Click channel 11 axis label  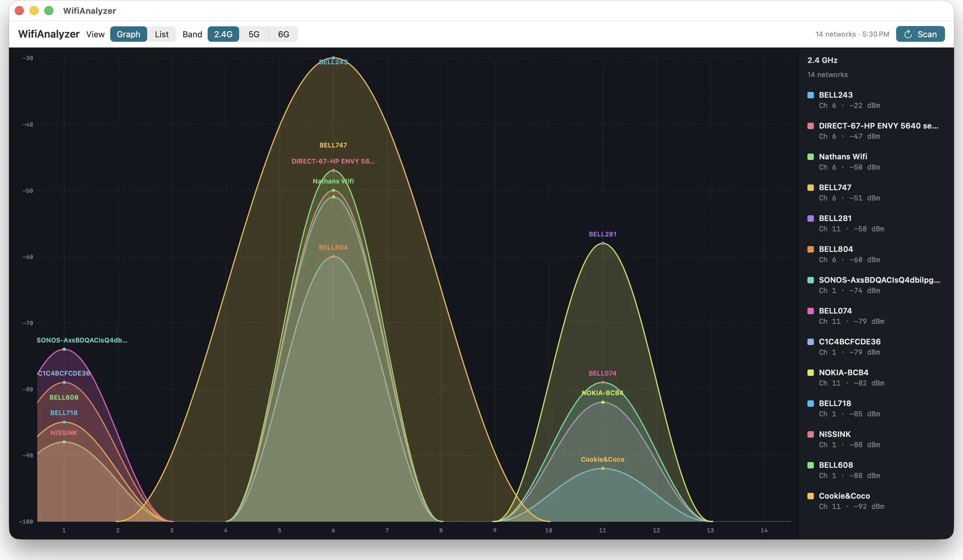(x=603, y=530)
